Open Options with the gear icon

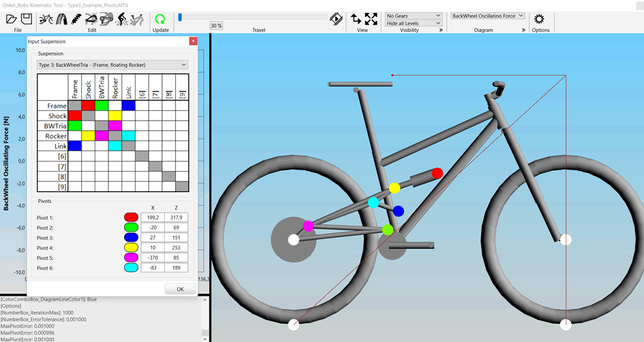point(539,19)
